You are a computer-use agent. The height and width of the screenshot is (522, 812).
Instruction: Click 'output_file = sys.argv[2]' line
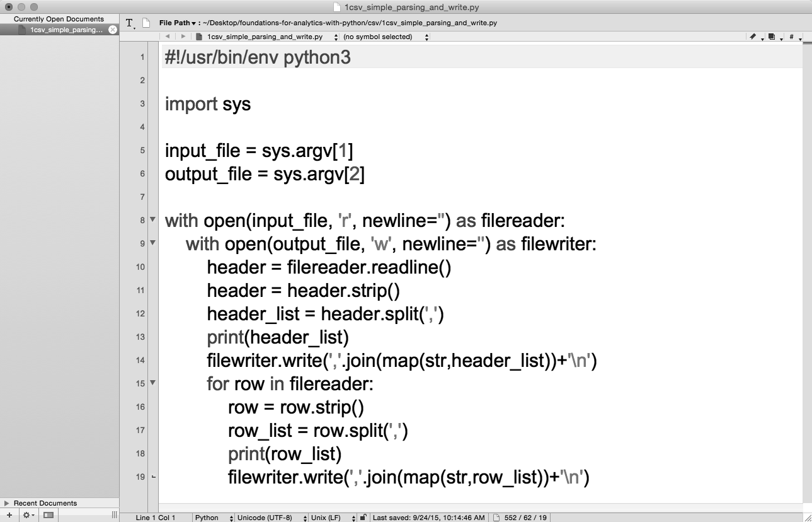point(265,174)
